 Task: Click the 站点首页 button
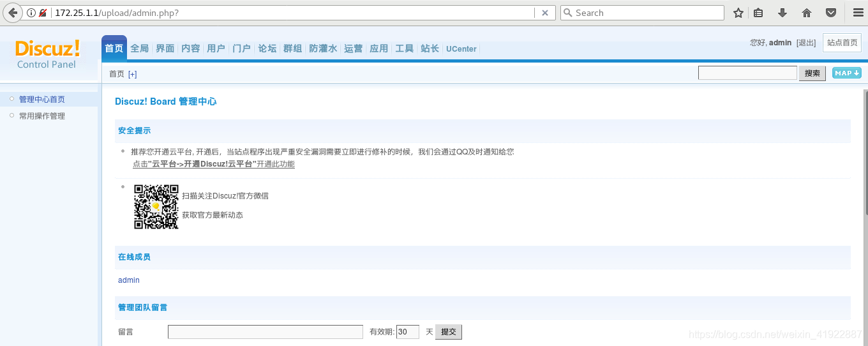tap(842, 43)
